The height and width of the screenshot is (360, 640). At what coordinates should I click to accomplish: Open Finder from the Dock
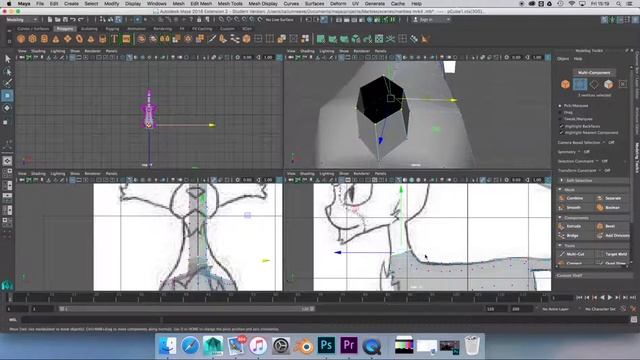coord(167,346)
